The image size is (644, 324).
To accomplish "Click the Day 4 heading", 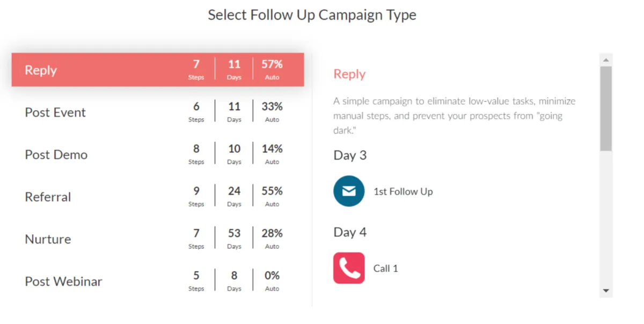I will pyautogui.click(x=350, y=232).
